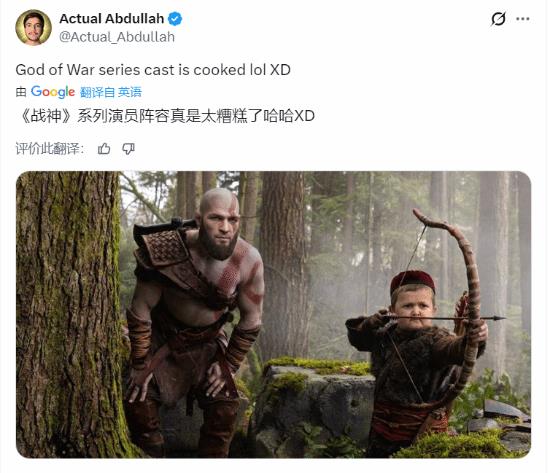Rate translation with thumbs up icon

tap(104, 149)
